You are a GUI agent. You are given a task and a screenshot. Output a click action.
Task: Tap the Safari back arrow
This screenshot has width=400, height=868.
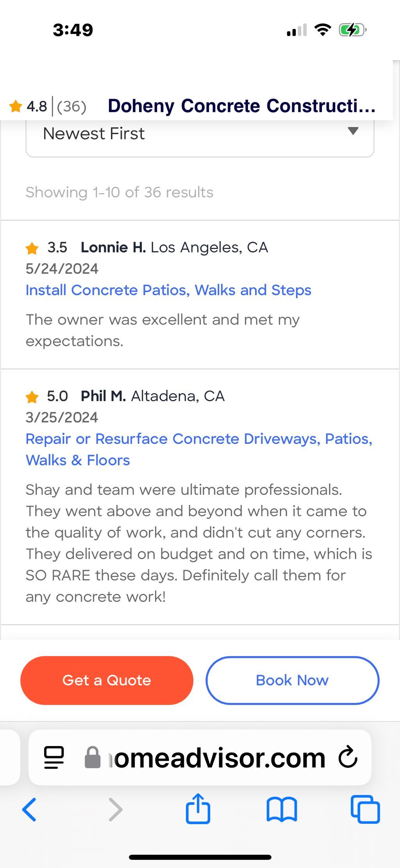(x=29, y=809)
